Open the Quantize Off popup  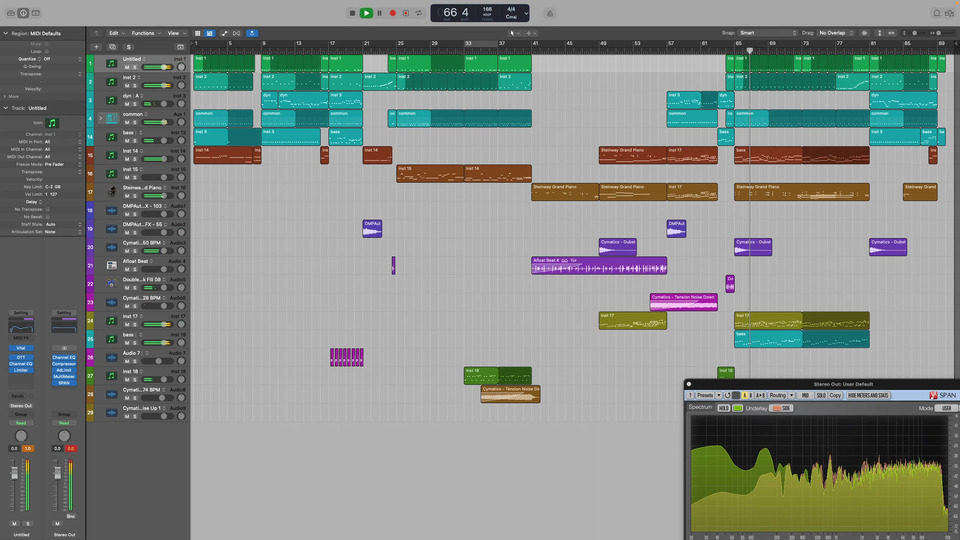pyautogui.click(x=61, y=59)
